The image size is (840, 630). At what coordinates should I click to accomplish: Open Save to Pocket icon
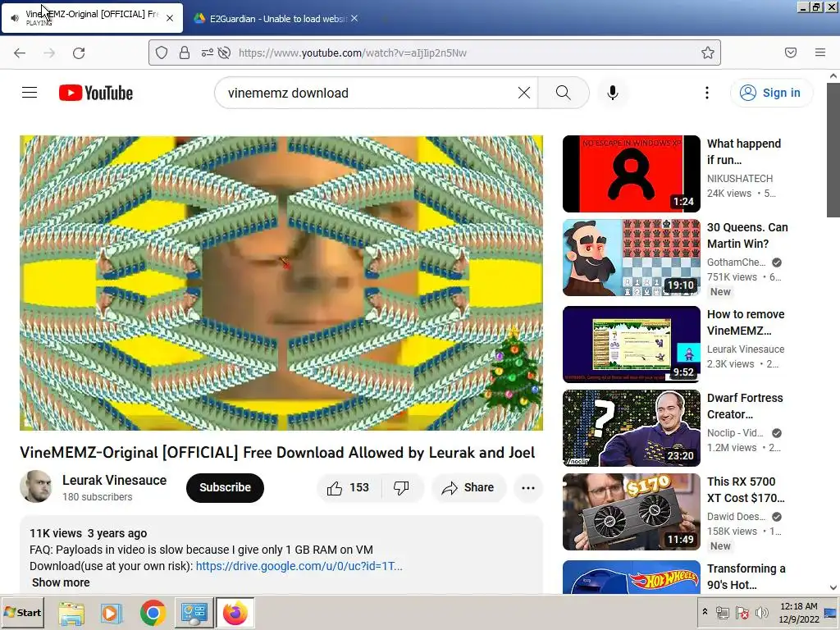click(791, 52)
